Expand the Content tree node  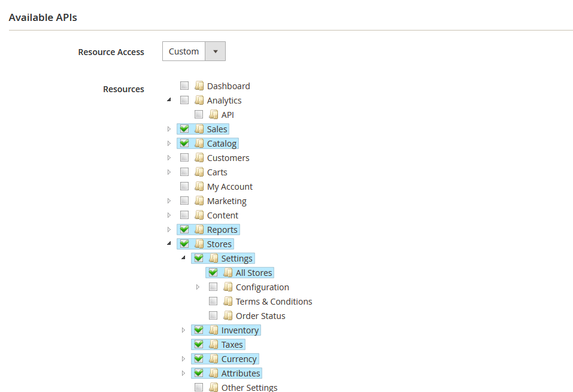[x=169, y=215]
